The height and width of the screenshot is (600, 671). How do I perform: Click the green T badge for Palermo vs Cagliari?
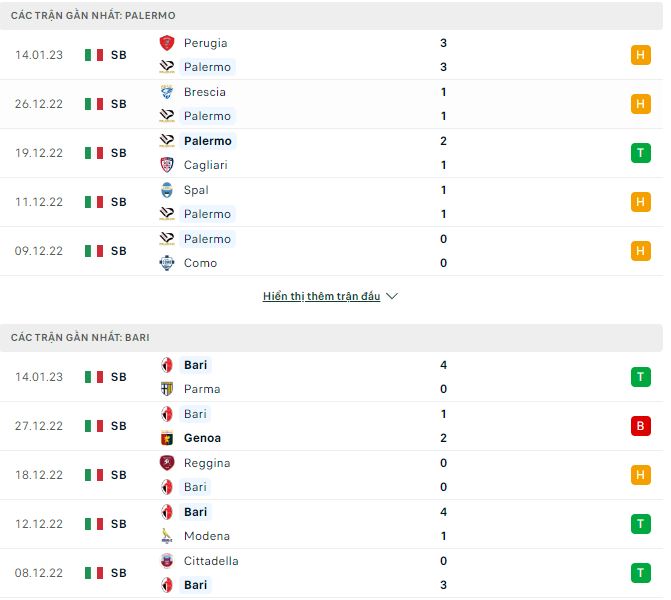click(641, 153)
